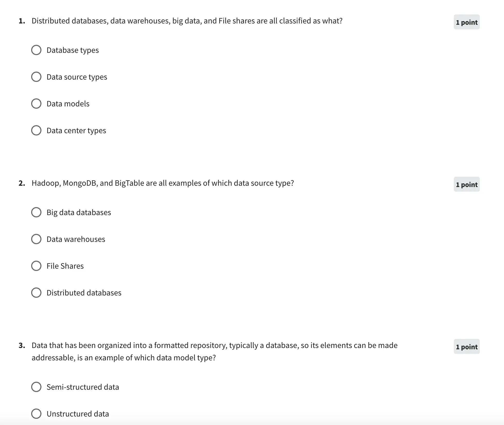The width and height of the screenshot is (504, 425).
Task: Click the question 1 text about File shares
Action: click(187, 21)
